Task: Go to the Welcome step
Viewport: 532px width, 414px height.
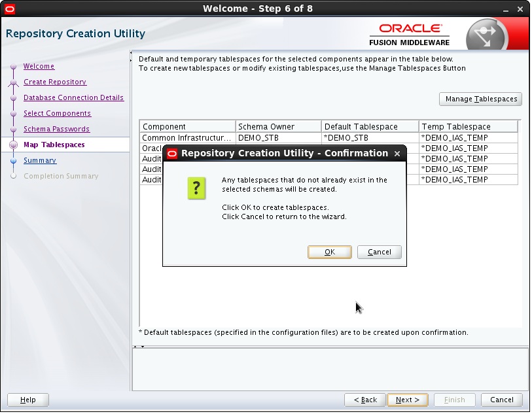Action: [x=39, y=67]
